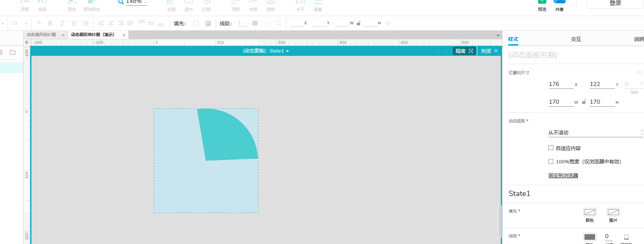The image size is (644, 244).
Task: Close the 动态扇形统计图 (演示) tab
Action: [123, 35]
